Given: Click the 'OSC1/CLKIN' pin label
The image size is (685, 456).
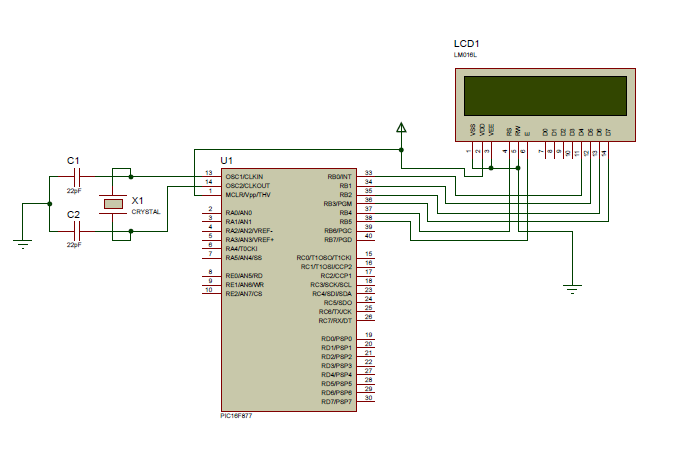Looking at the screenshot, I should (244, 177).
